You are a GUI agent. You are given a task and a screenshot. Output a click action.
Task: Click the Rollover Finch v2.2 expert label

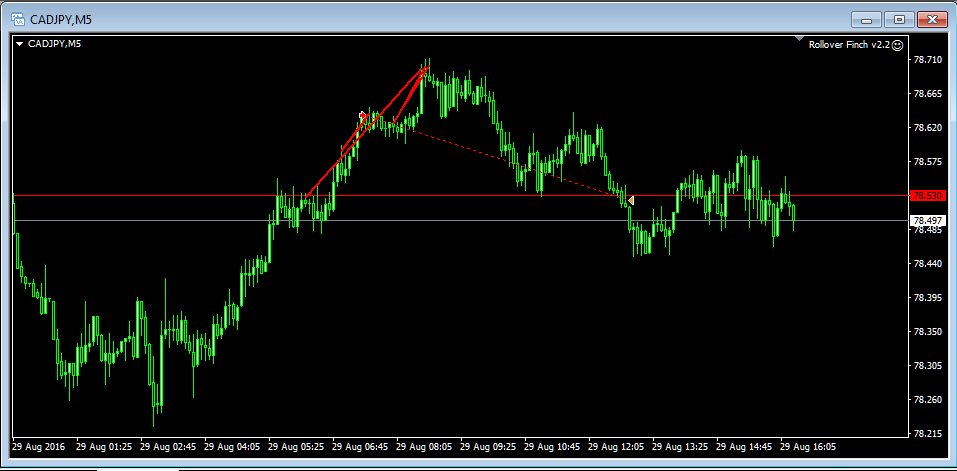(x=850, y=45)
